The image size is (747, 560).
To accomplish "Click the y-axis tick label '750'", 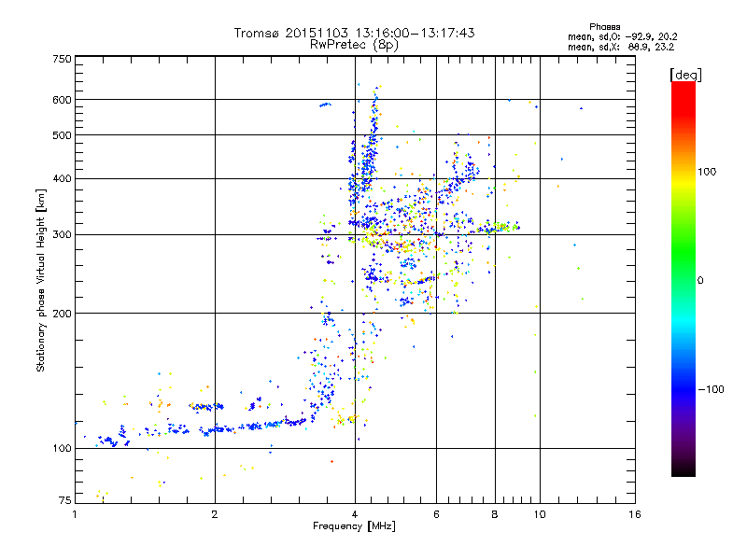I will coord(62,59).
